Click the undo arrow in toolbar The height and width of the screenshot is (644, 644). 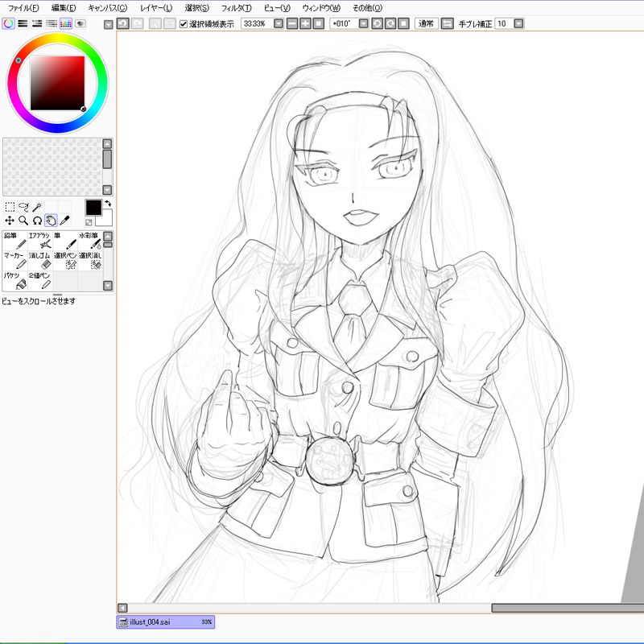click(123, 23)
